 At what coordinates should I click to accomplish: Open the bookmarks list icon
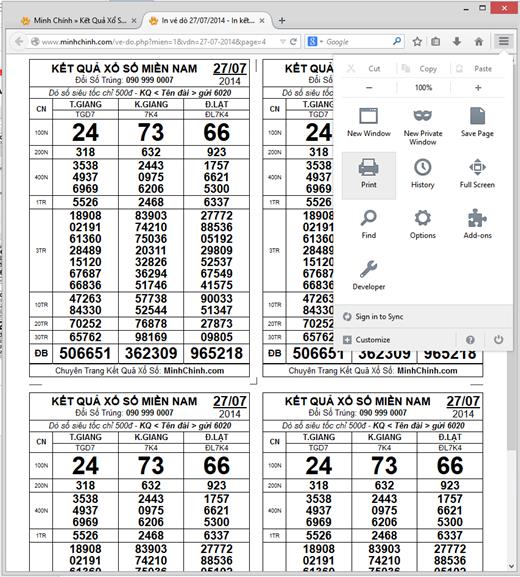click(436, 41)
